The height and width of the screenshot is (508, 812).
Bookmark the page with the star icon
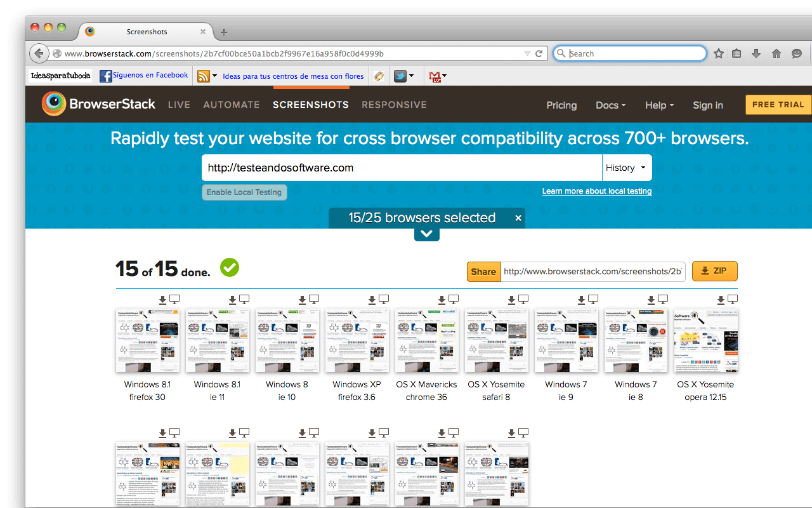click(x=718, y=53)
